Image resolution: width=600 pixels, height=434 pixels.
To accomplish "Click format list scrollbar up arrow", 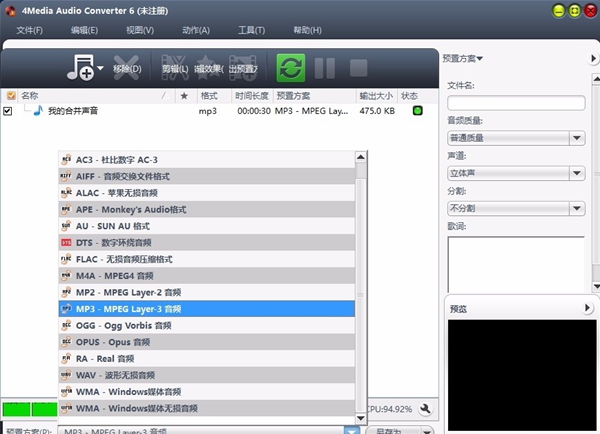I will (x=360, y=157).
